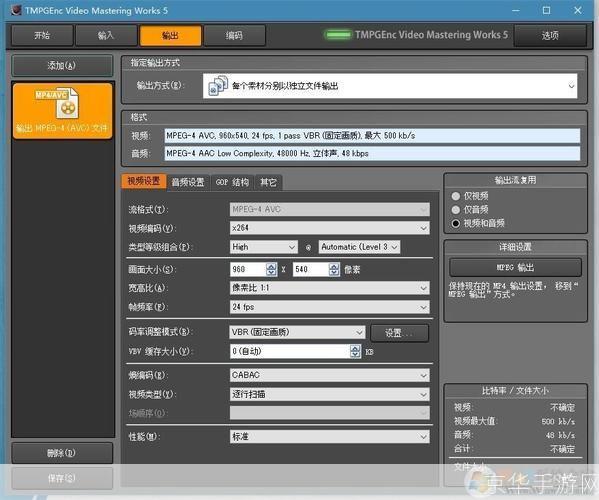Open the GOP 结构 tab

click(232, 182)
